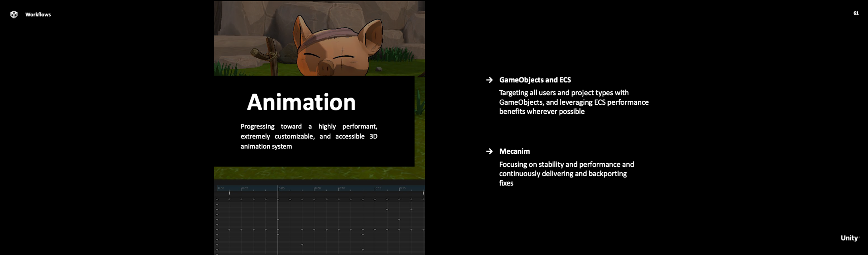Click the 'Progressing toward a highly performant' paragraph
This screenshot has height=255, width=868.
(309, 137)
